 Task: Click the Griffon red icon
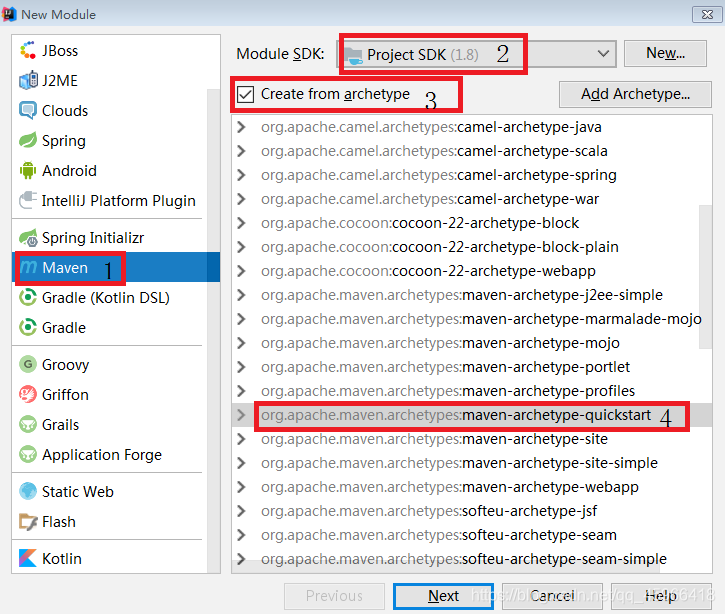coord(28,394)
